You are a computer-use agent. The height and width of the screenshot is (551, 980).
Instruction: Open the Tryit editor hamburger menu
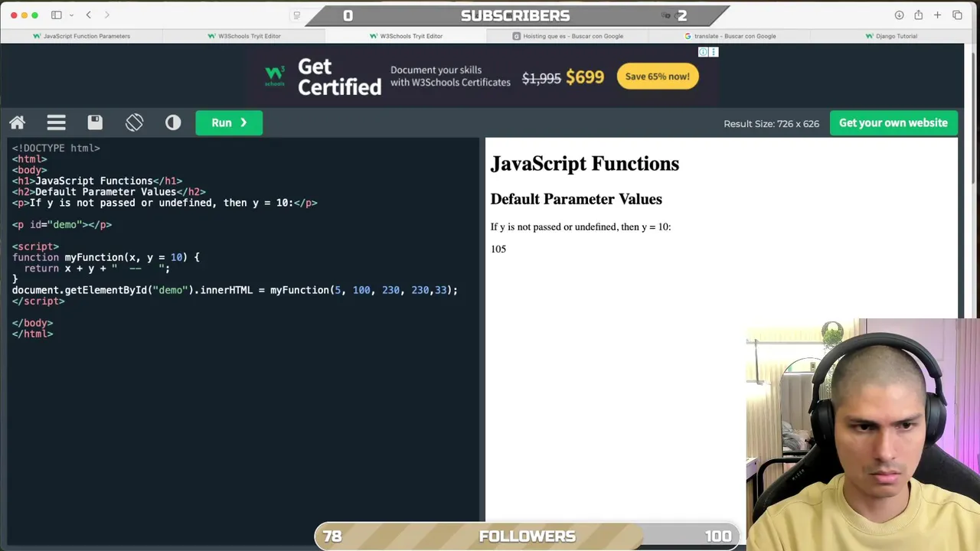56,122
